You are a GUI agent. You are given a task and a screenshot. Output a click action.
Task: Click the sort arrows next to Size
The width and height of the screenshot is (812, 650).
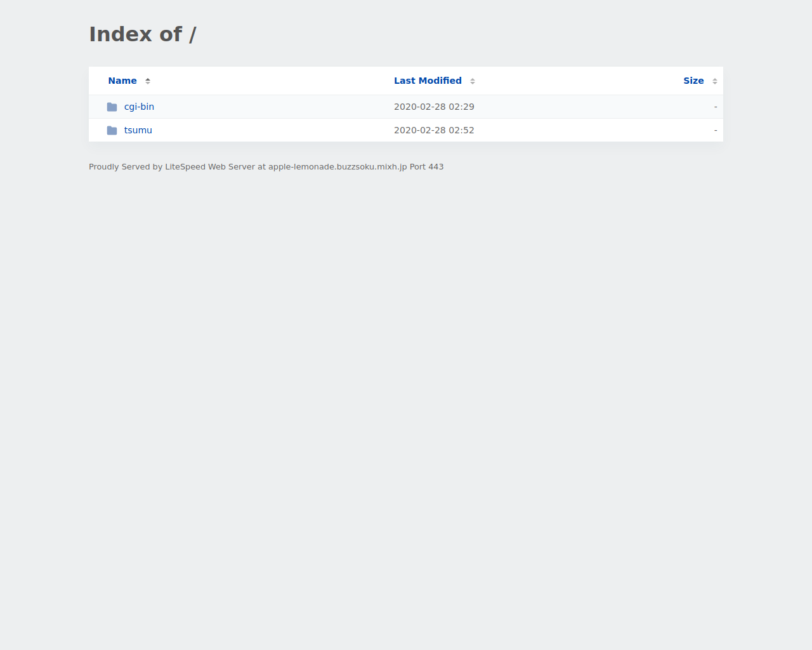point(715,81)
